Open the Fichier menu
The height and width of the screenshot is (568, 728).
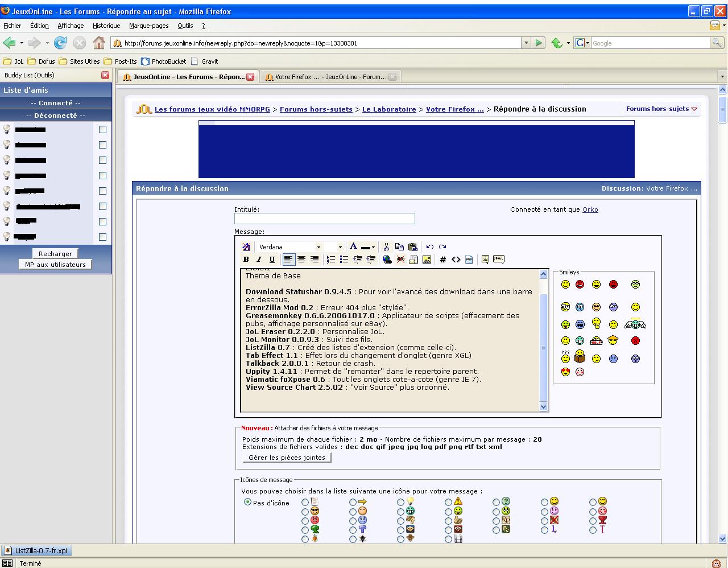[x=12, y=26]
